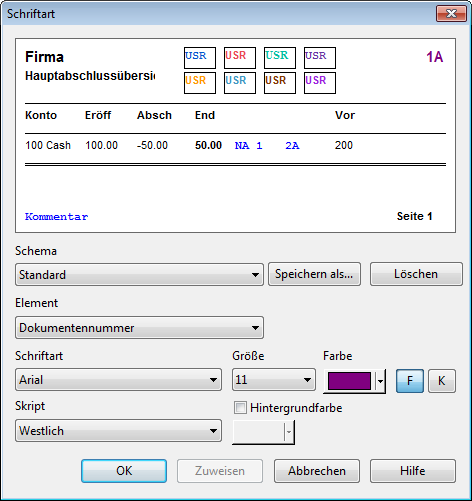Viewport: 472px width, 501px height.
Task: Select the blue USR box in preview
Action: [x=200, y=58]
